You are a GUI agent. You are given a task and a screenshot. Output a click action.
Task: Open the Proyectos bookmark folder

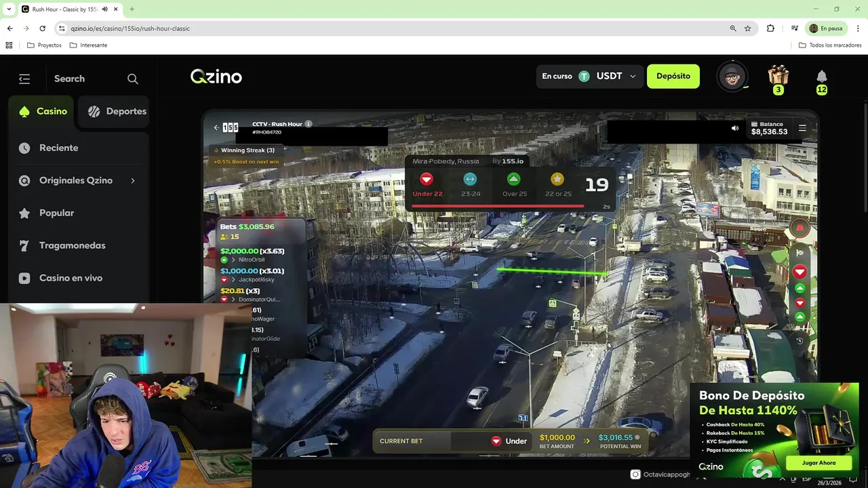click(x=44, y=45)
